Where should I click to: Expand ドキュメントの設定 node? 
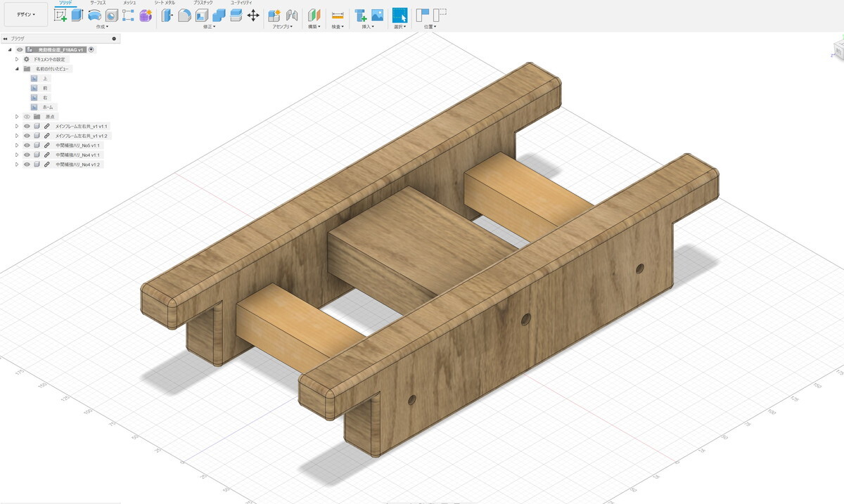[x=17, y=60]
